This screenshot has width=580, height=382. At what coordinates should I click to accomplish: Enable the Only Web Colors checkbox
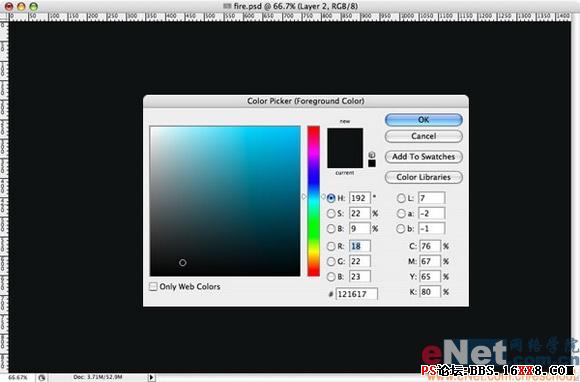(x=153, y=287)
